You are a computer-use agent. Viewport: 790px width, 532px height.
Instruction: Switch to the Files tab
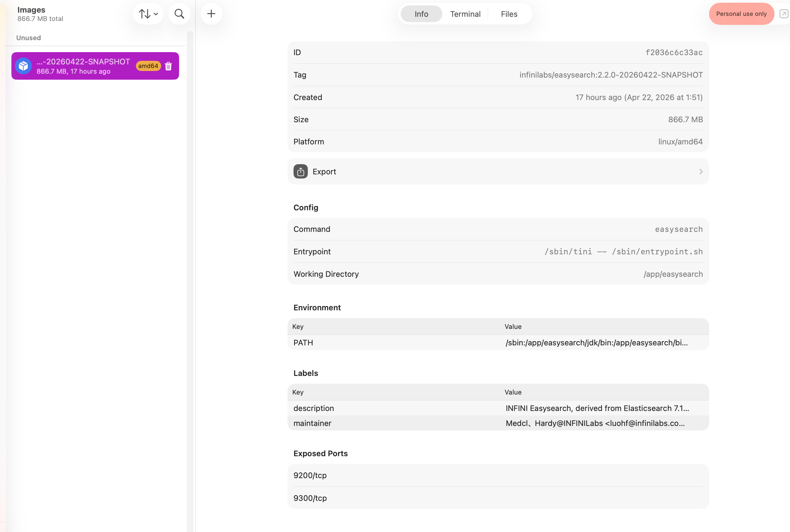(509, 14)
